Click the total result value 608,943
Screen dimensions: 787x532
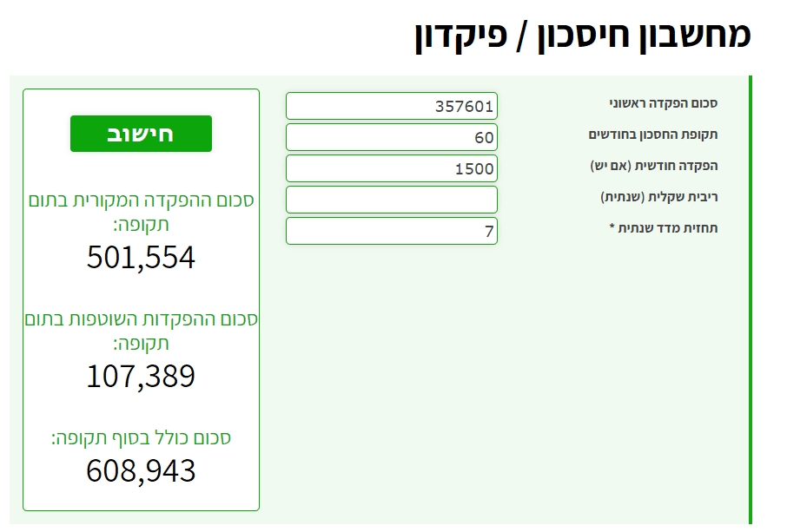point(141,470)
